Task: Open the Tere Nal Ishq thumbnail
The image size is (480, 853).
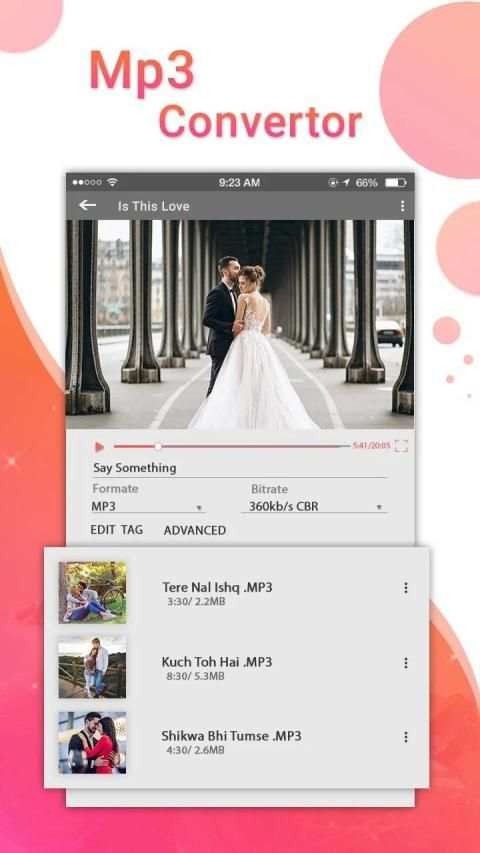Action: (x=93, y=592)
